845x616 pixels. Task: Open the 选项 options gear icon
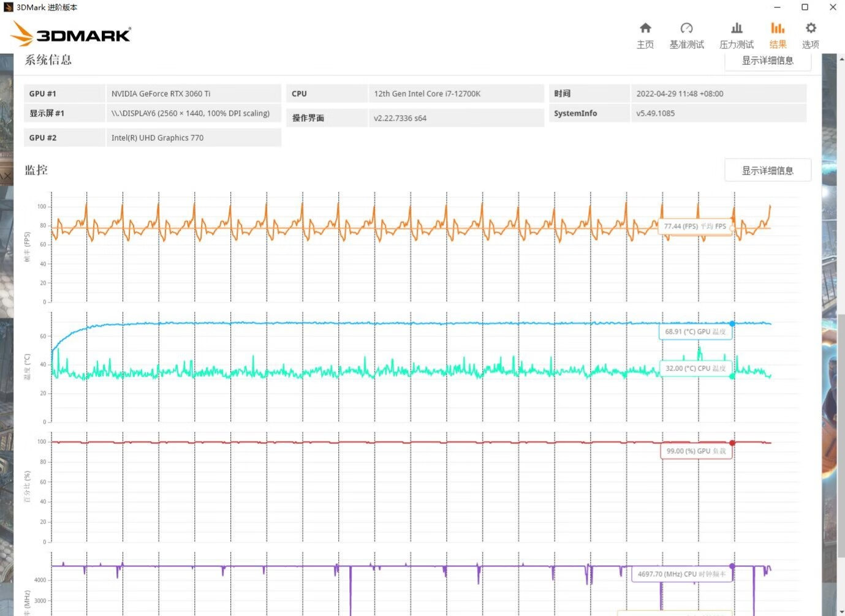point(811,28)
